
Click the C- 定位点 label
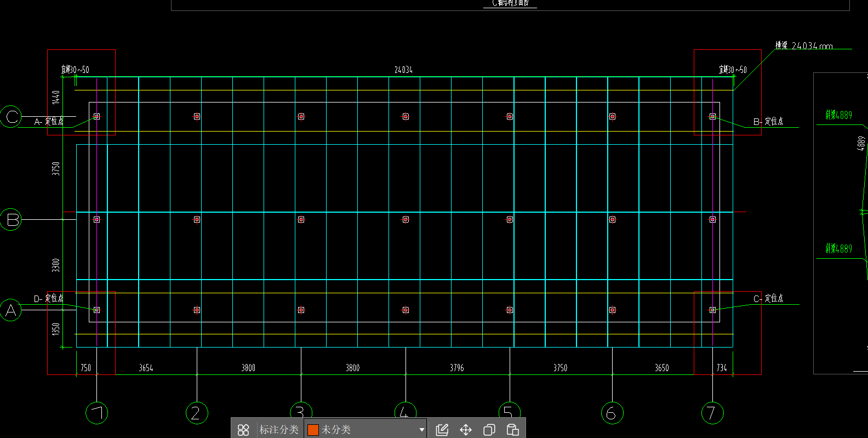768,298
